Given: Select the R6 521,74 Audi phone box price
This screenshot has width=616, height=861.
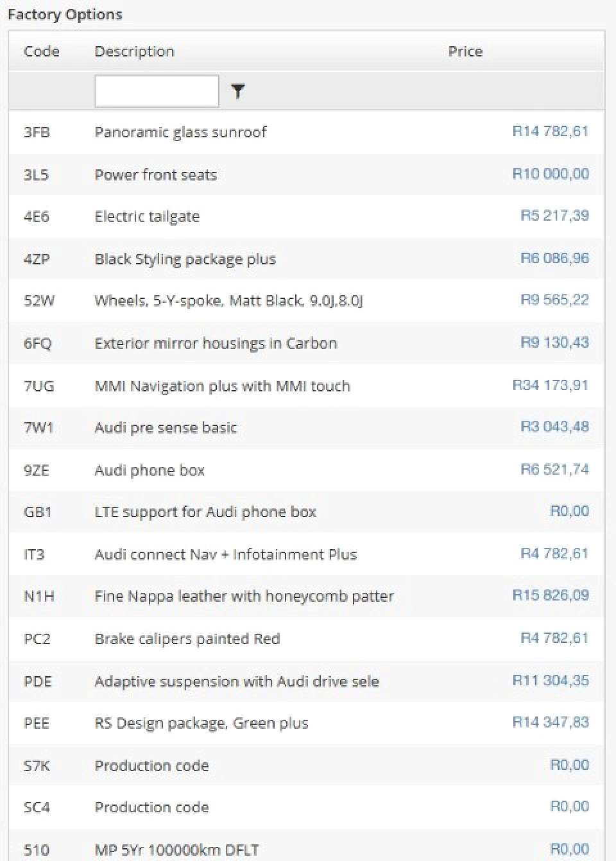Looking at the screenshot, I should click(554, 470).
